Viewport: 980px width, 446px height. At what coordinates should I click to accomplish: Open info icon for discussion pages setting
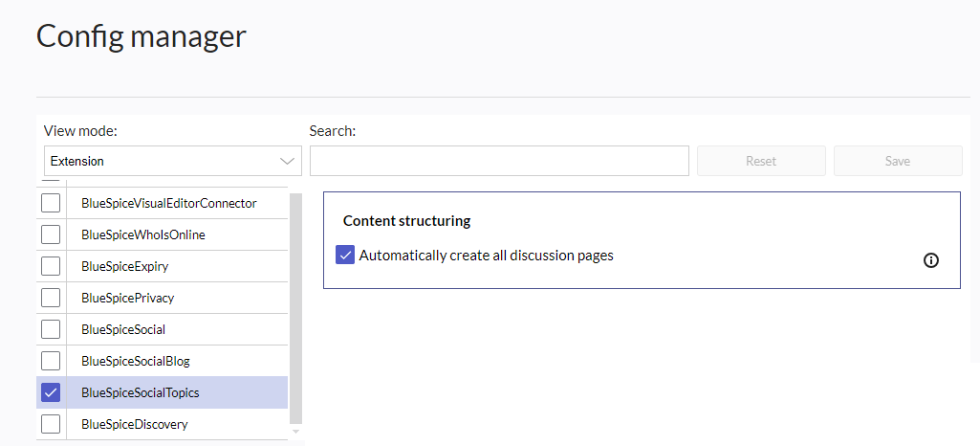coord(930,260)
